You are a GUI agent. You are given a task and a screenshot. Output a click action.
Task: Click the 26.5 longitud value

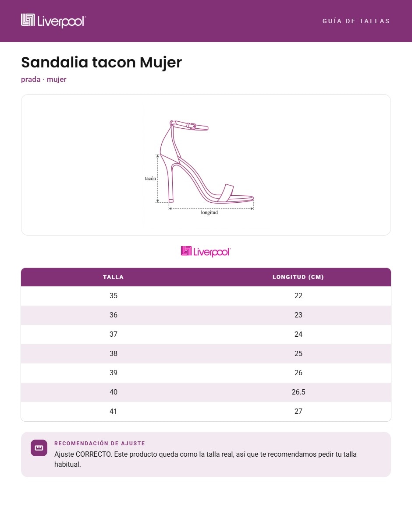[298, 392]
